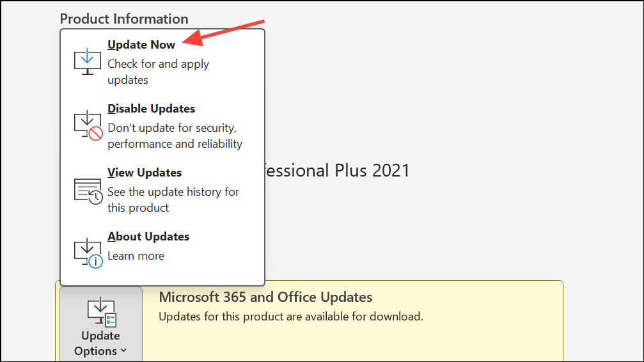This screenshot has width=644, height=362.
Task: Click the Update Options button label
Action: [x=100, y=343]
